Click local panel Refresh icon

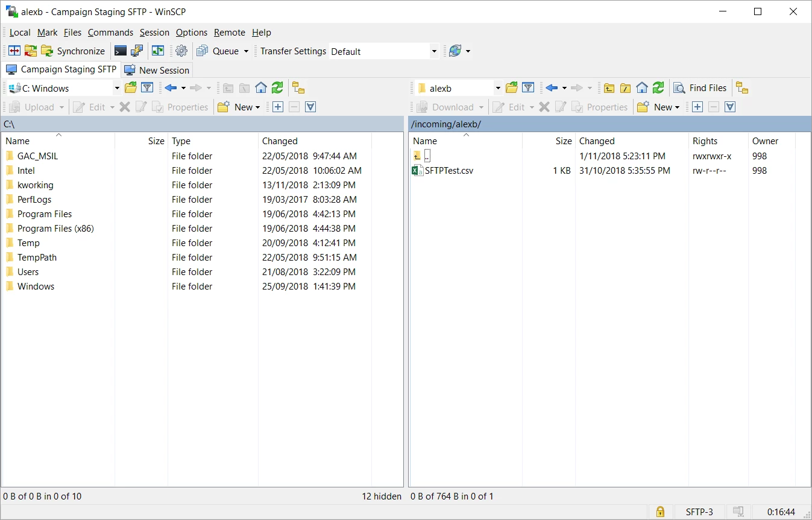(277, 88)
